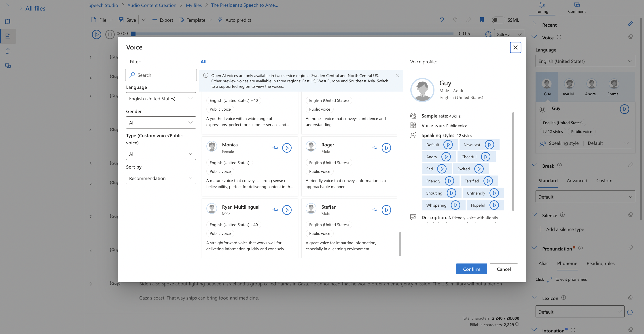Pin the Steffan voice

pos(375,210)
